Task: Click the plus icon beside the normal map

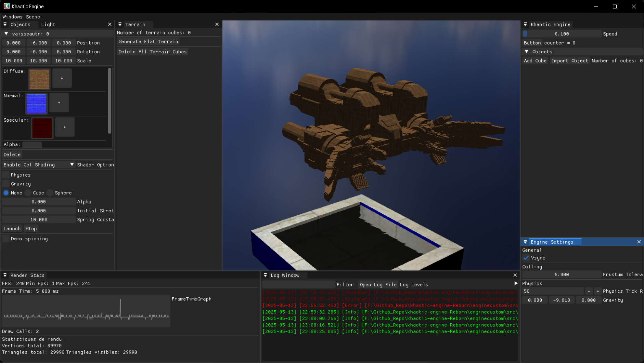Action: coord(59,102)
